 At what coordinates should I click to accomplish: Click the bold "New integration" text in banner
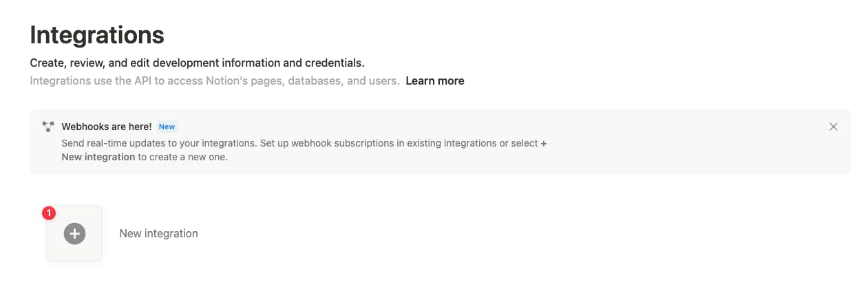(x=98, y=157)
